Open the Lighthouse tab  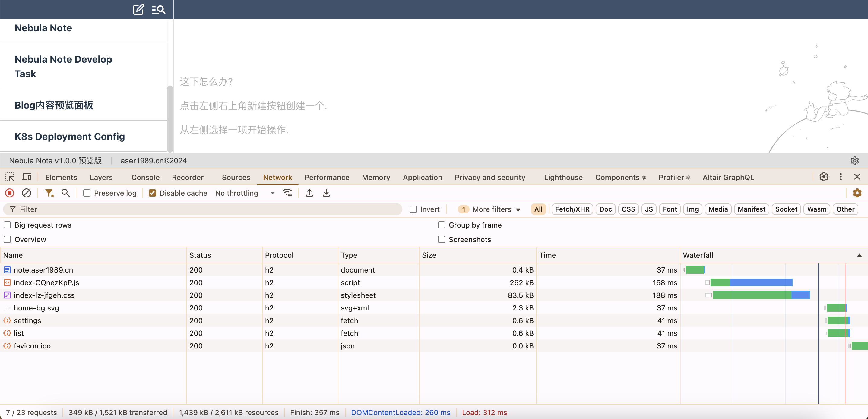563,177
